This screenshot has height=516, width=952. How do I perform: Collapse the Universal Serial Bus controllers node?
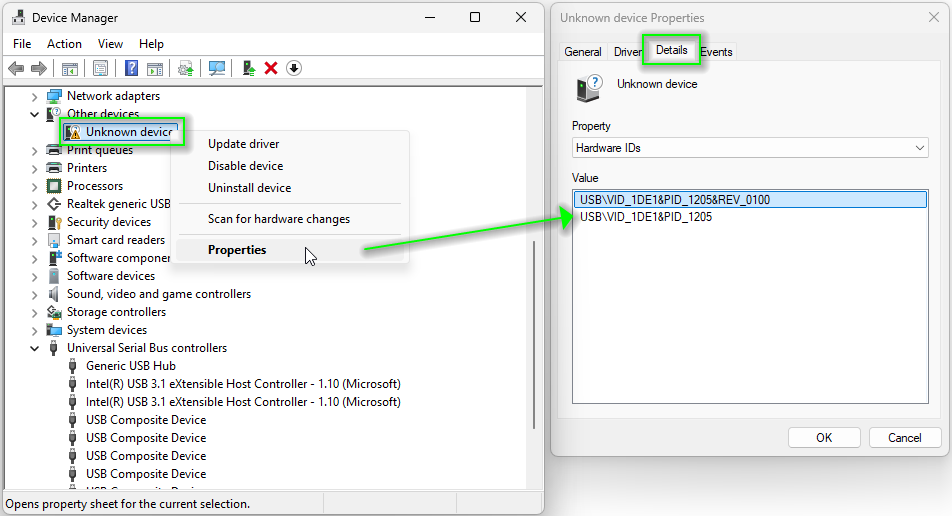click(x=35, y=348)
